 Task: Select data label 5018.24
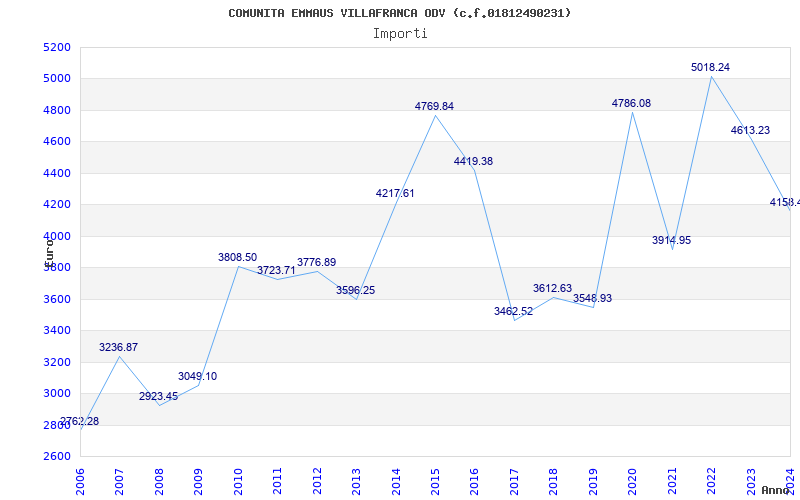(711, 67)
